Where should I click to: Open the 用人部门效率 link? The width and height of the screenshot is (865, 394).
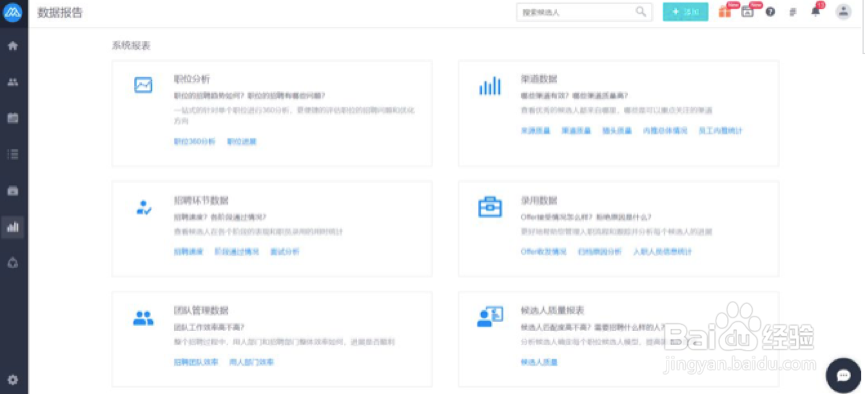pos(252,363)
